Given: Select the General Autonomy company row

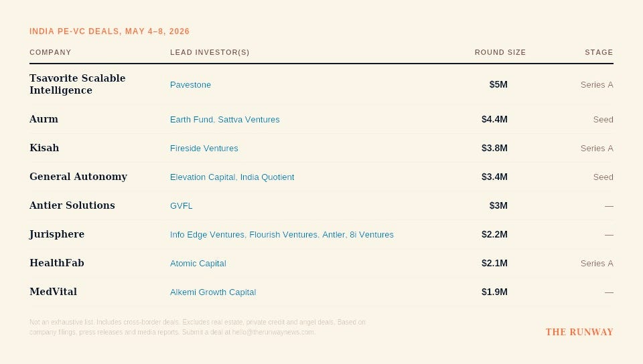Looking at the screenshot, I should click(x=321, y=177).
